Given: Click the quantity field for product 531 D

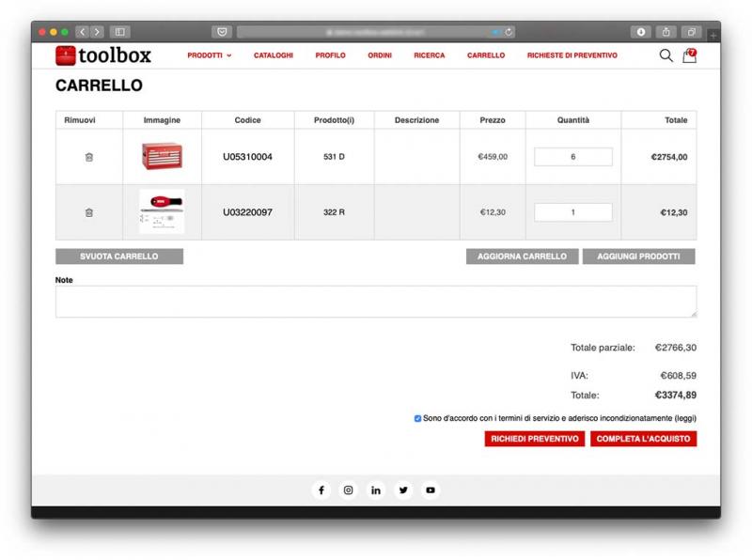Looking at the screenshot, I should pyautogui.click(x=572, y=157).
